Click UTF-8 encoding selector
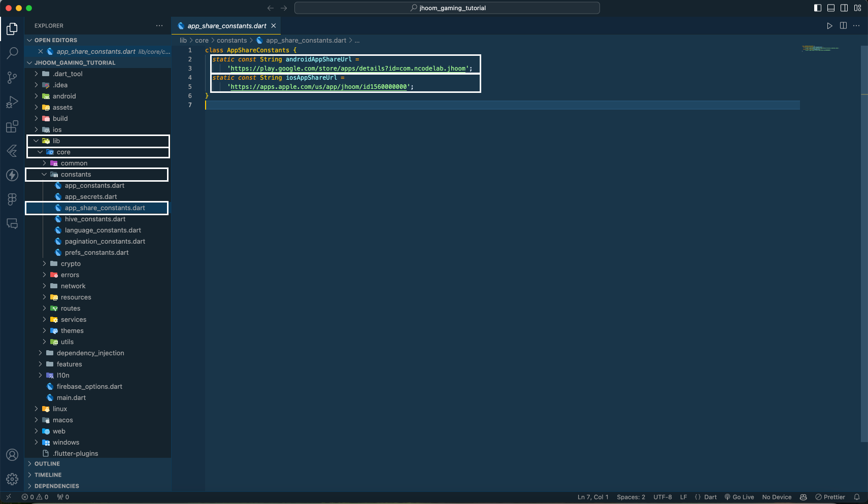 [662, 497]
